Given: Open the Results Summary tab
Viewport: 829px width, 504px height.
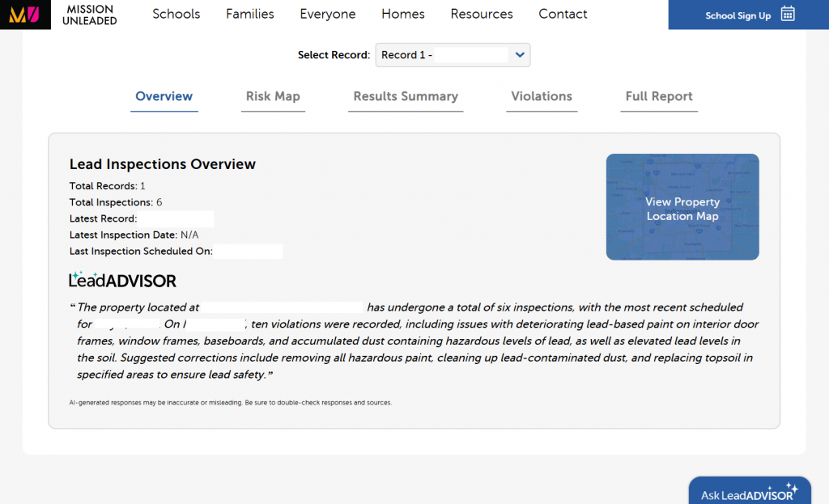Looking at the screenshot, I should point(406,96).
